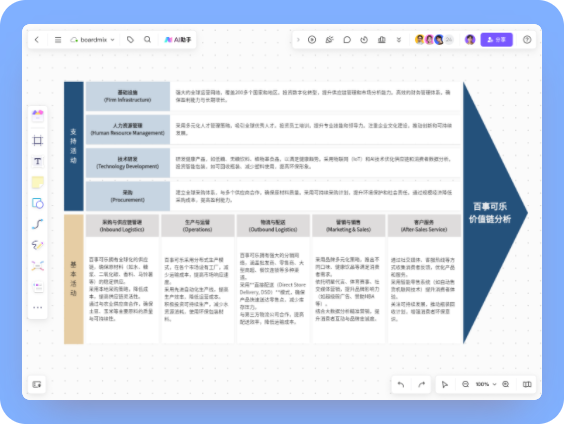The height and width of the screenshot is (424, 564).
Task: Open the 100% zoom level dropdown
Action: [486, 384]
